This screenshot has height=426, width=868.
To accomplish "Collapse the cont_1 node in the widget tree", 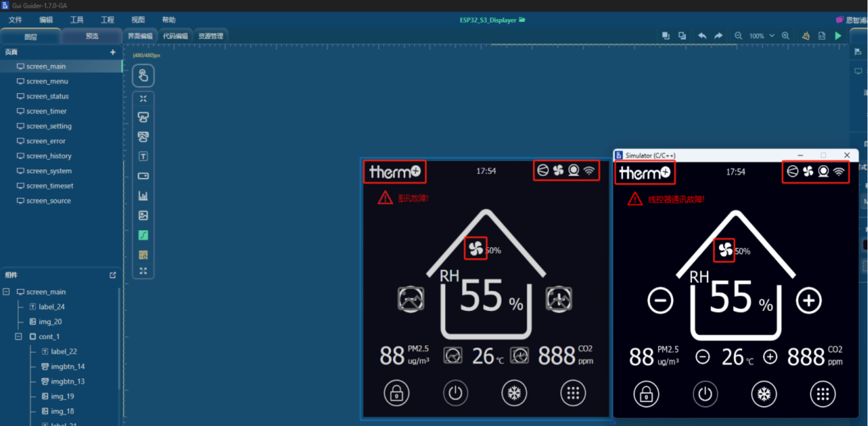I will pyautogui.click(x=19, y=337).
